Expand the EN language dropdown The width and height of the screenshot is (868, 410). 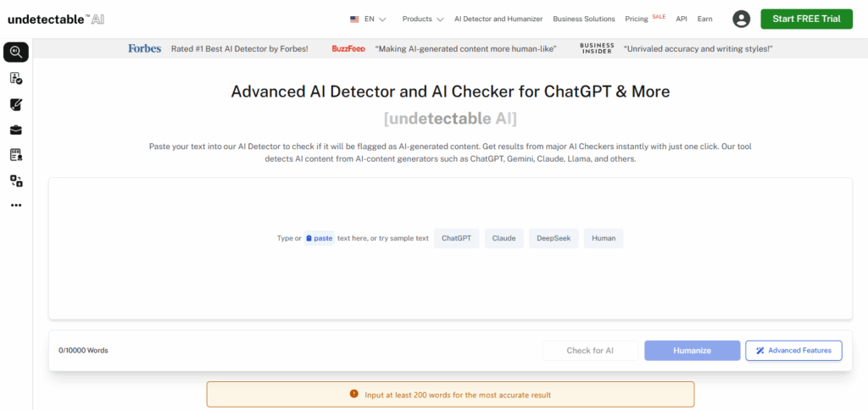point(375,19)
